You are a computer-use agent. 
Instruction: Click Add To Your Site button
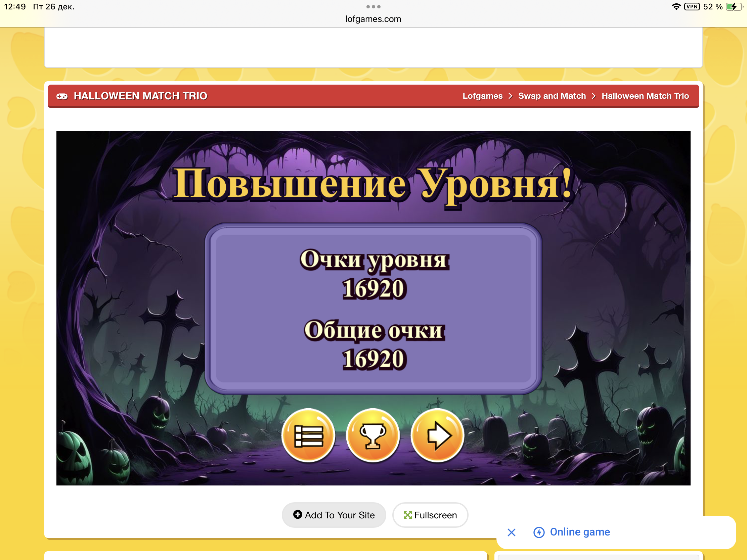pyautogui.click(x=334, y=515)
